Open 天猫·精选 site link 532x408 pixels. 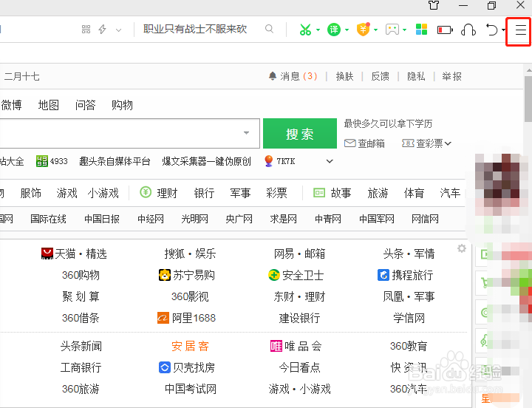click(74, 254)
